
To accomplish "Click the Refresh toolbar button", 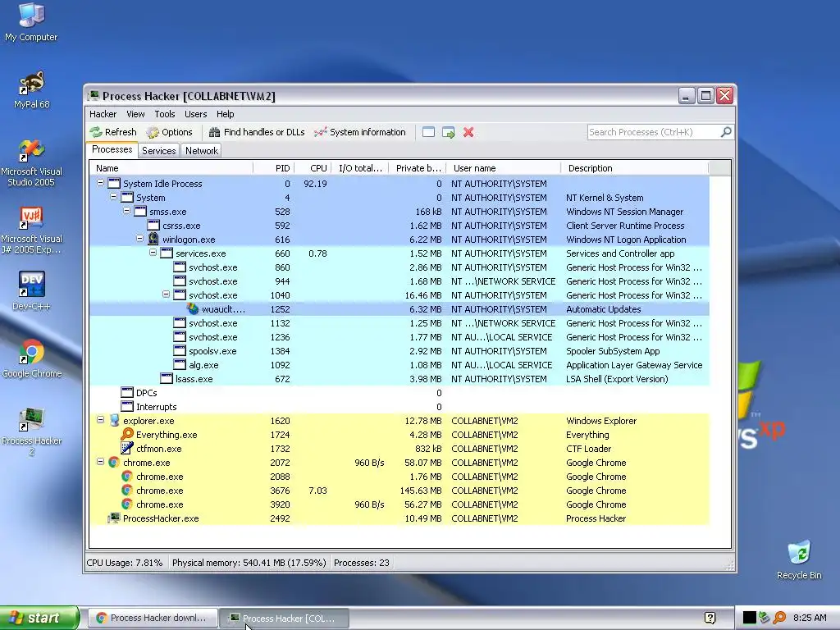I will tap(113, 132).
